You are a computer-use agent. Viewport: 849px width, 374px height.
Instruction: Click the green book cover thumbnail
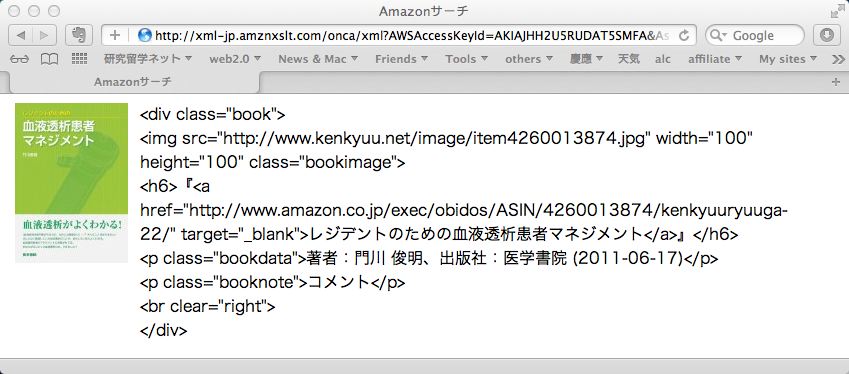pyautogui.click(x=71, y=183)
